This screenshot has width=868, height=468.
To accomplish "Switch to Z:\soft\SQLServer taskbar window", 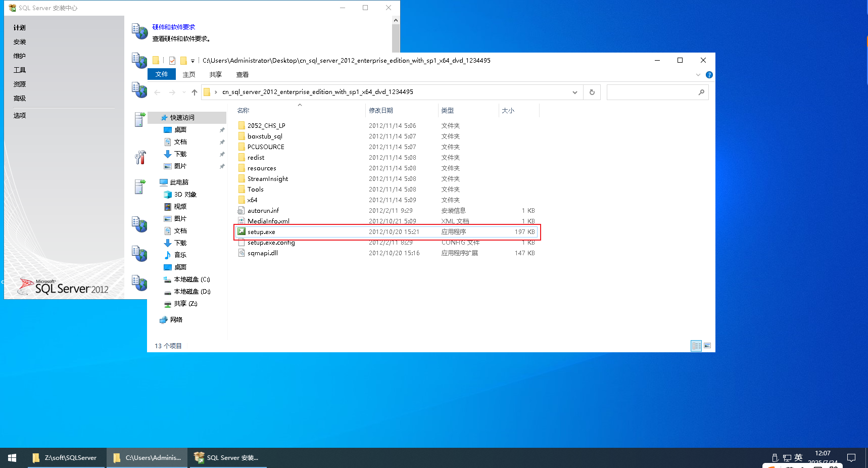I will pyautogui.click(x=66, y=458).
